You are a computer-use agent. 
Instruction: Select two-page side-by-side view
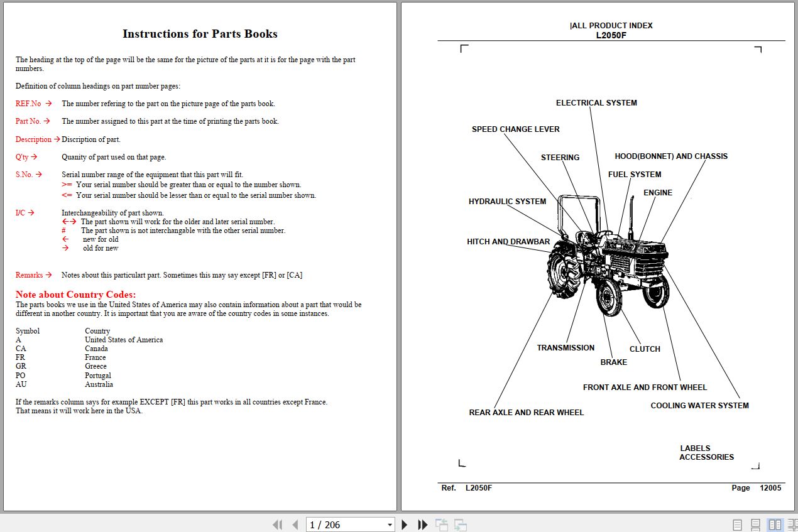click(x=775, y=524)
